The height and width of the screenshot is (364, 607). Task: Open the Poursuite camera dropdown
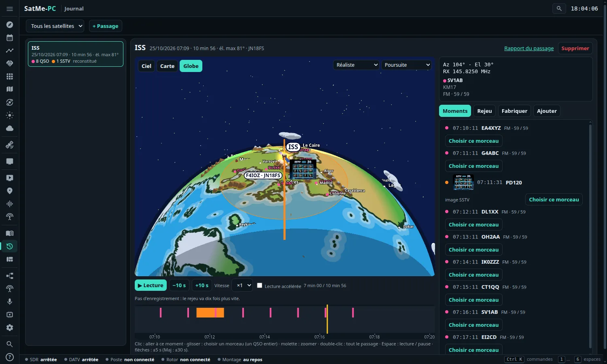(x=407, y=65)
